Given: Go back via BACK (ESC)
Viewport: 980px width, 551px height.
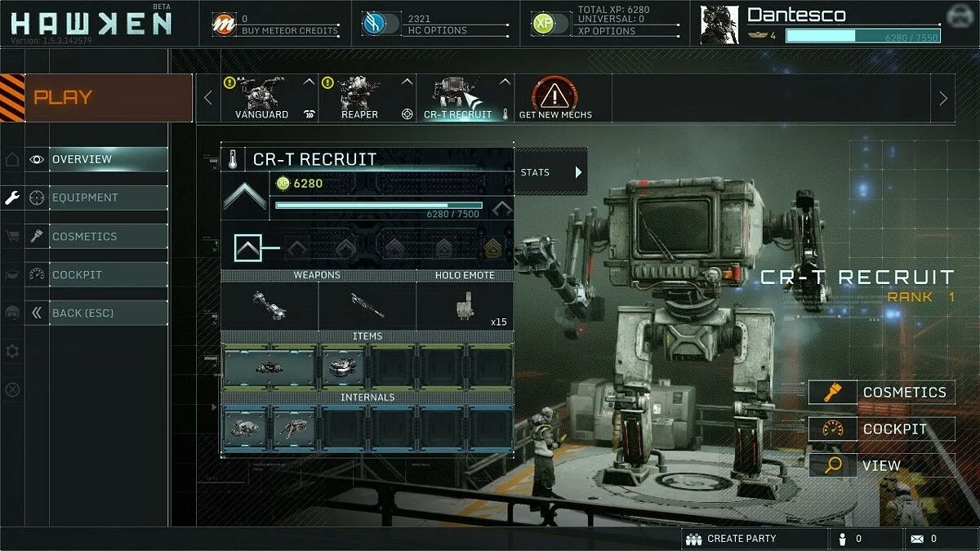Looking at the screenshot, I should (x=109, y=313).
